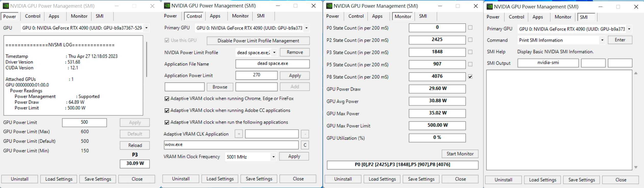This screenshot has height=188, width=644.
Task: Click Disable Power Limit Profile Management button
Action: coord(258,41)
